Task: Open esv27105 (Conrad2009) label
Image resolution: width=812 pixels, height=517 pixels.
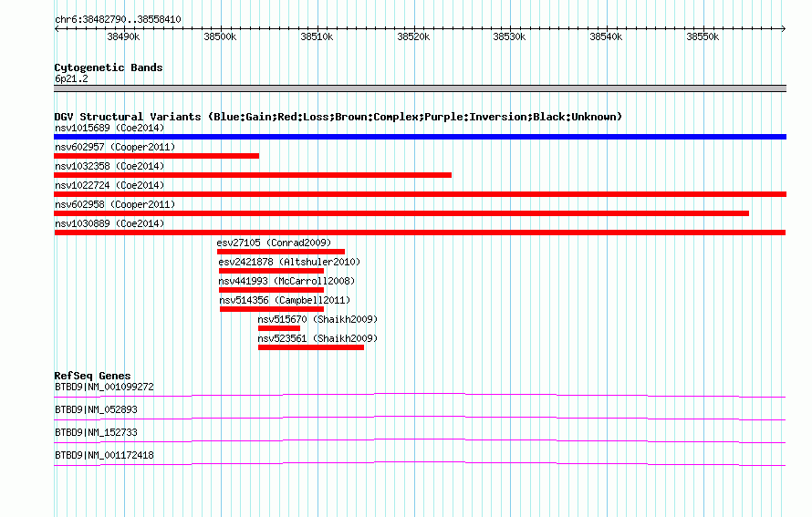Action: 274,243
